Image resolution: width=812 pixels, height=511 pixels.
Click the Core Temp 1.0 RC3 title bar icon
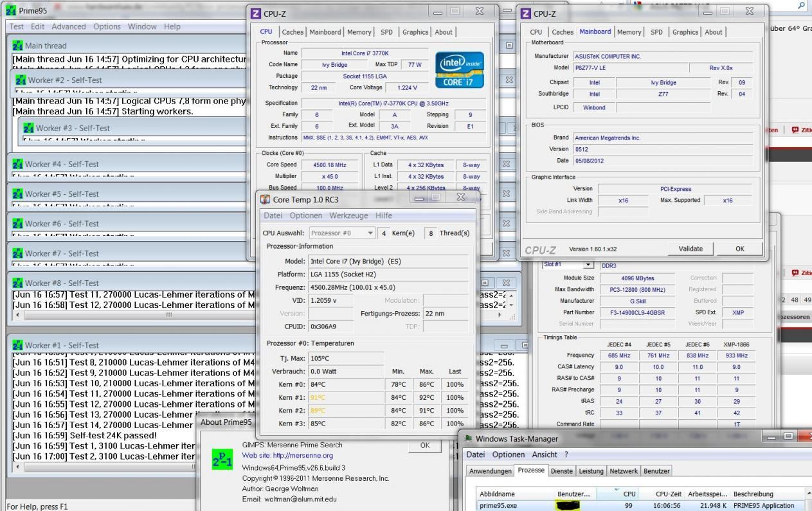(265, 200)
